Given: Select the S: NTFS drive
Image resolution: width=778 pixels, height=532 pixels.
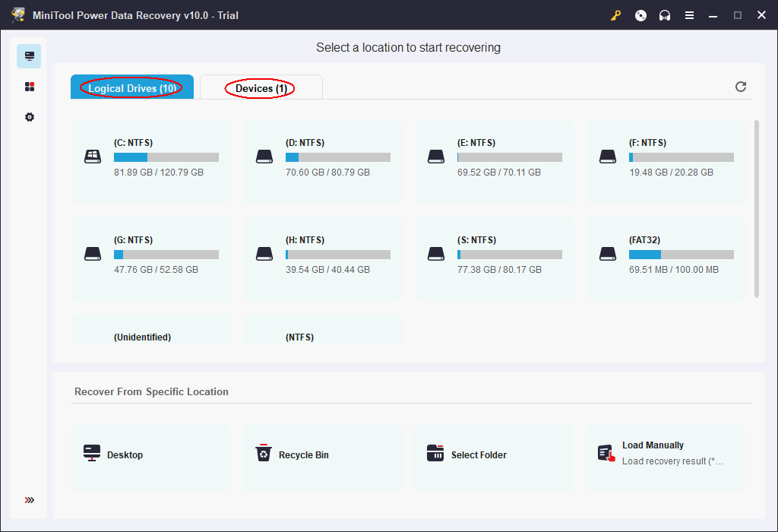Looking at the screenshot, I should pos(495,258).
